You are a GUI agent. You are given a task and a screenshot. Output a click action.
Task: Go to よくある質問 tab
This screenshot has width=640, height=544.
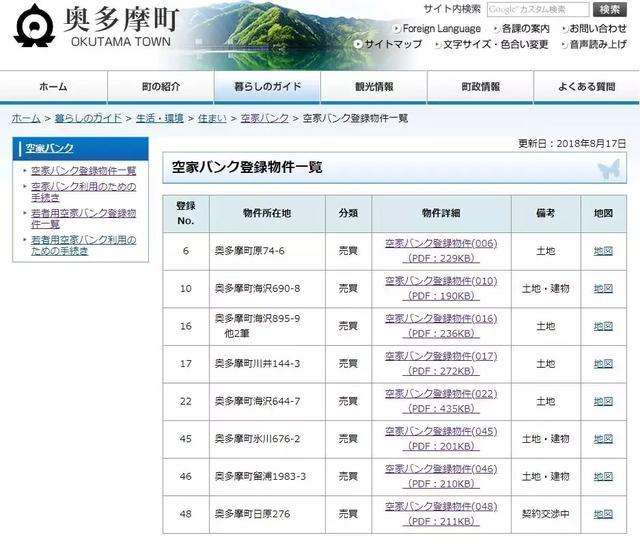tap(586, 87)
